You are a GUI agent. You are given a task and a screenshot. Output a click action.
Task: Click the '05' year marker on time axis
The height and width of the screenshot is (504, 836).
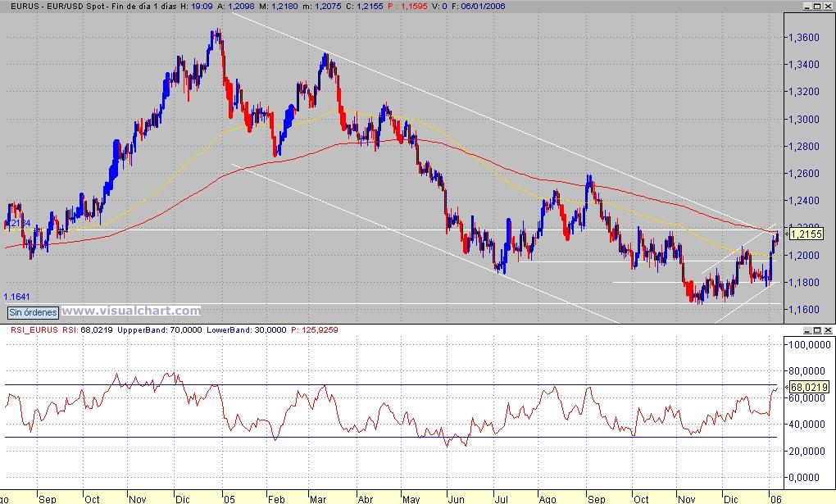click(229, 499)
